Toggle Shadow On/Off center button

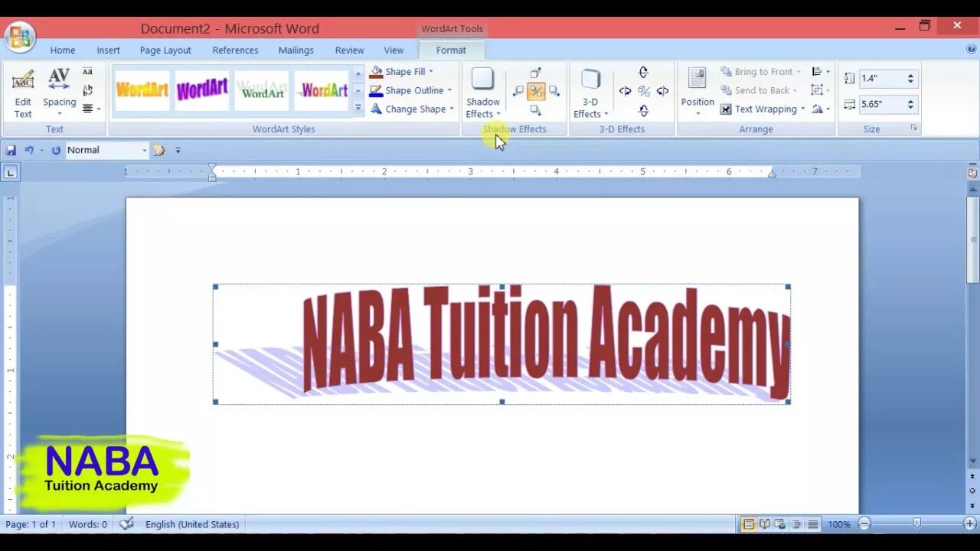[535, 91]
